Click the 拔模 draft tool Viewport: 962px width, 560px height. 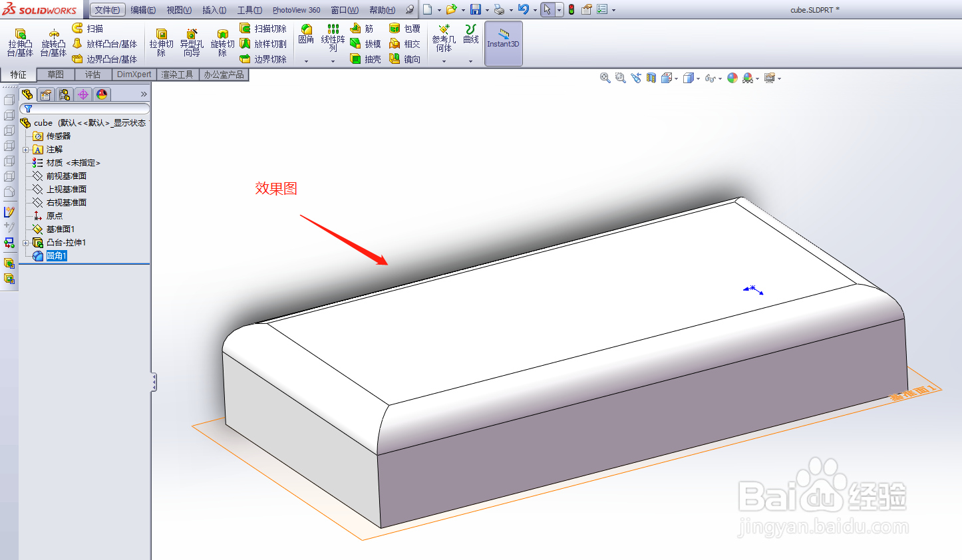pos(365,44)
